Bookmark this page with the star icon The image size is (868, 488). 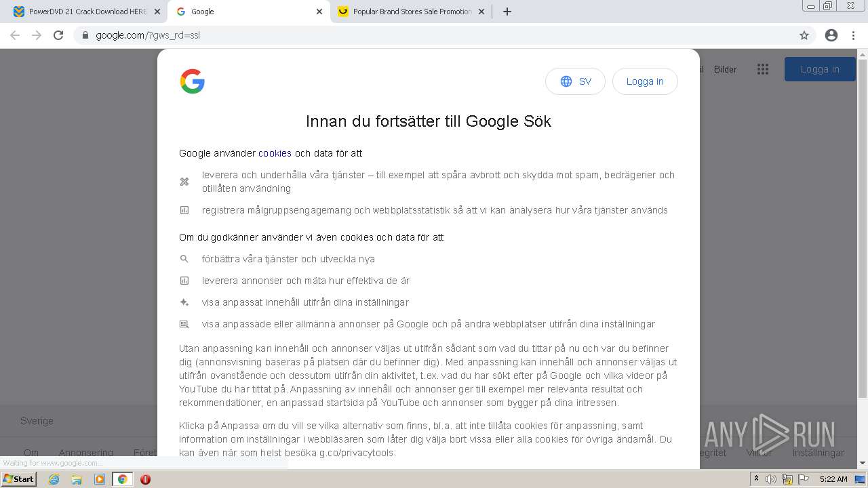804,35
